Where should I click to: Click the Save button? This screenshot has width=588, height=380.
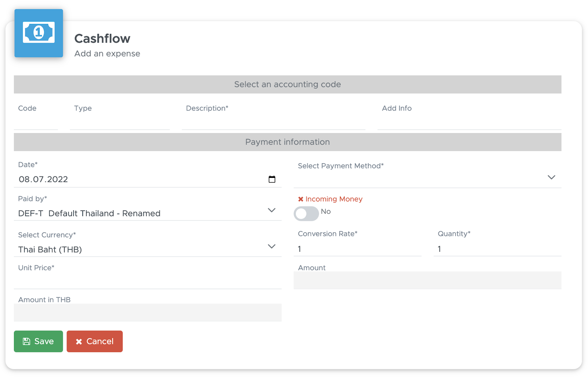coord(39,341)
